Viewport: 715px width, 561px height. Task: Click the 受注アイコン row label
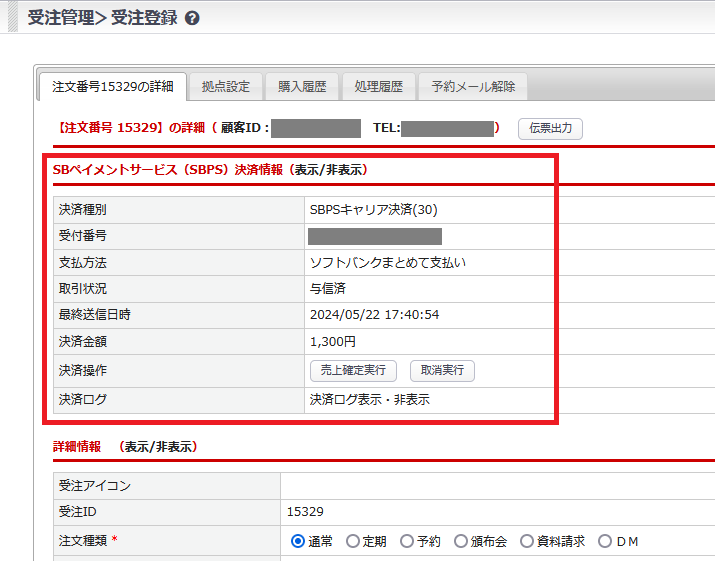click(94, 486)
